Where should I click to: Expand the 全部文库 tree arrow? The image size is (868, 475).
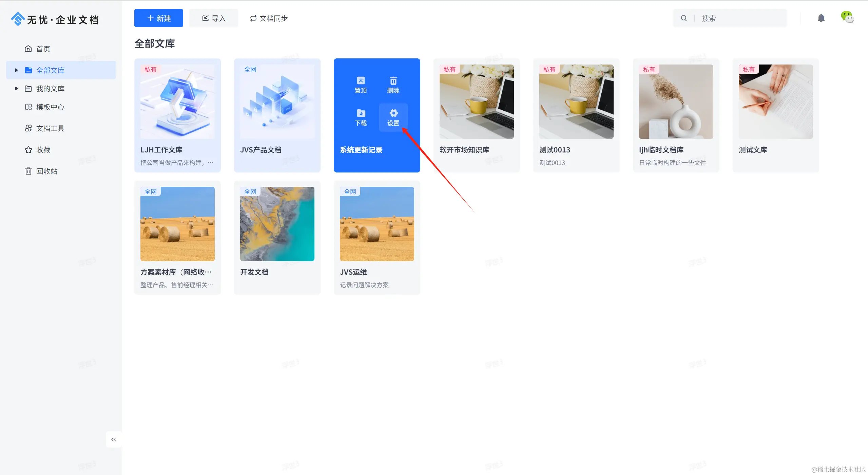pos(16,70)
